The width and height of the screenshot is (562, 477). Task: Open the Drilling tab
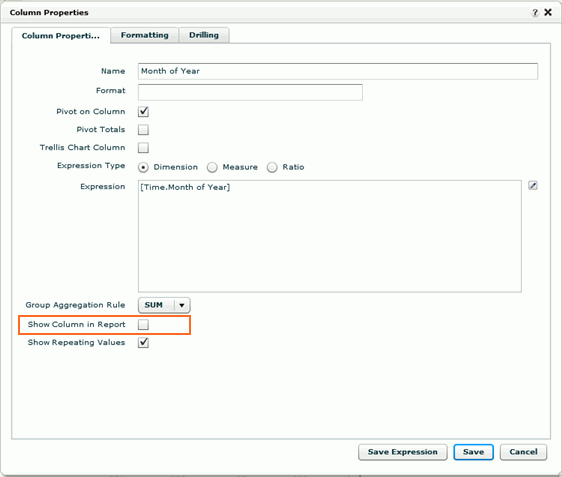(x=204, y=35)
